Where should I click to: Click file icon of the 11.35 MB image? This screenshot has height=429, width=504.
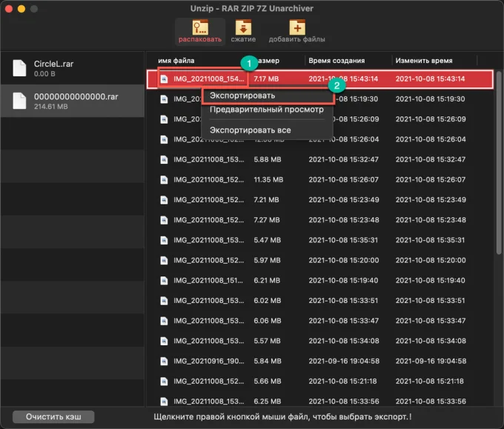tap(164, 179)
